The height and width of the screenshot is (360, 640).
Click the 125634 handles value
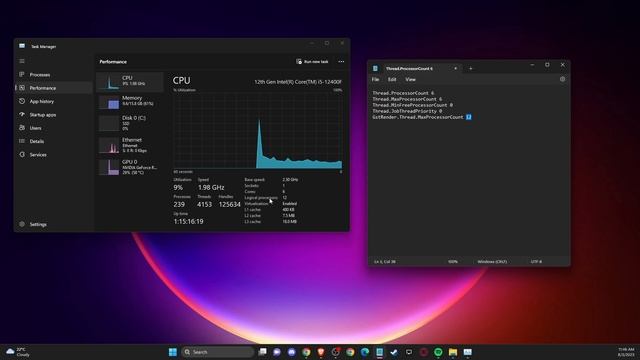[229, 204]
